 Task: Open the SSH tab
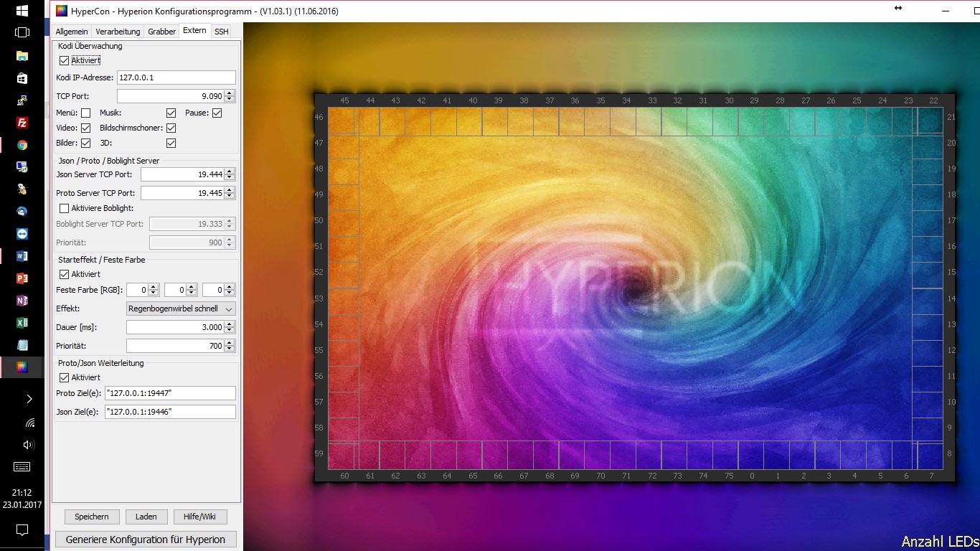pos(221,32)
